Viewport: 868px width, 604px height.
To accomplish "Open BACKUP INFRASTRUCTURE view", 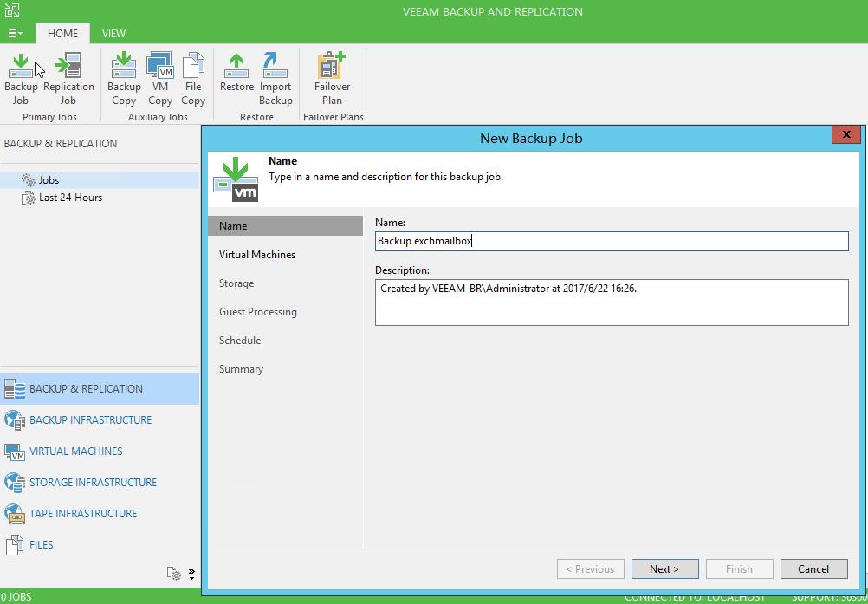I will tap(77, 419).
